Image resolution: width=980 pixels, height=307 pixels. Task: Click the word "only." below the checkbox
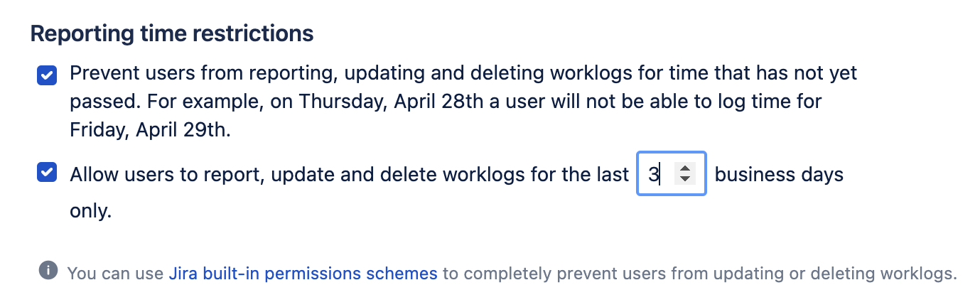[x=91, y=212]
